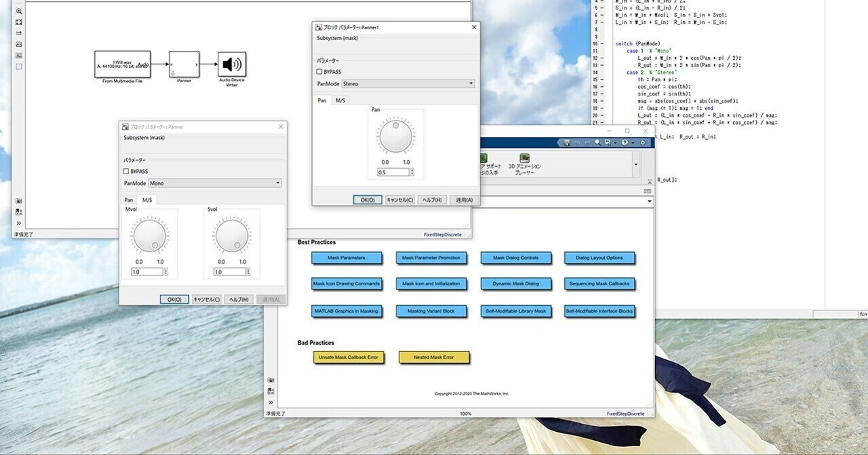Viewport: 868px width, 455px height.
Task: Click the Undo icon in the quick access toolbar
Action: click(x=577, y=142)
